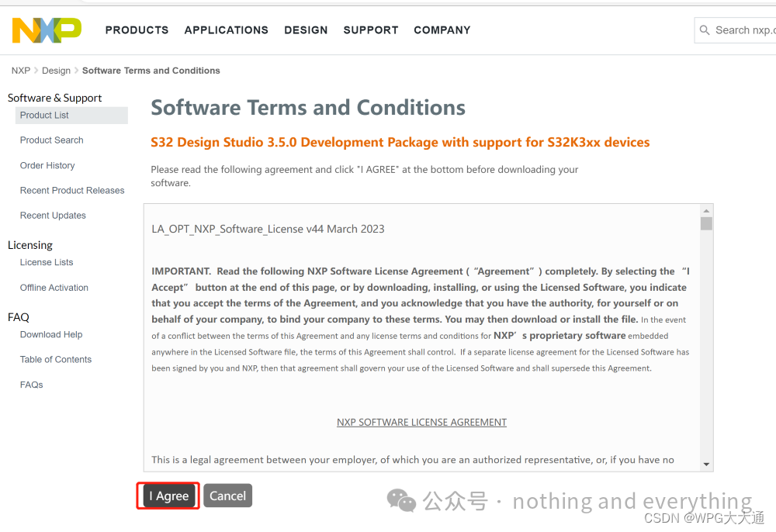Screen dimensions: 776x532
Task: Click the Software & Support sidebar heading
Action: [x=54, y=98]
